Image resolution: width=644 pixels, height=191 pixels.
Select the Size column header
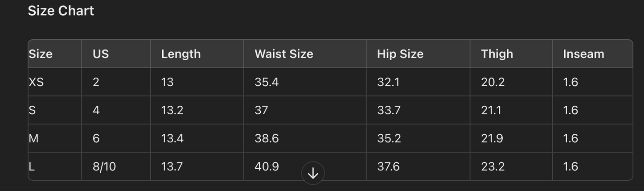[x=41, y=54]
